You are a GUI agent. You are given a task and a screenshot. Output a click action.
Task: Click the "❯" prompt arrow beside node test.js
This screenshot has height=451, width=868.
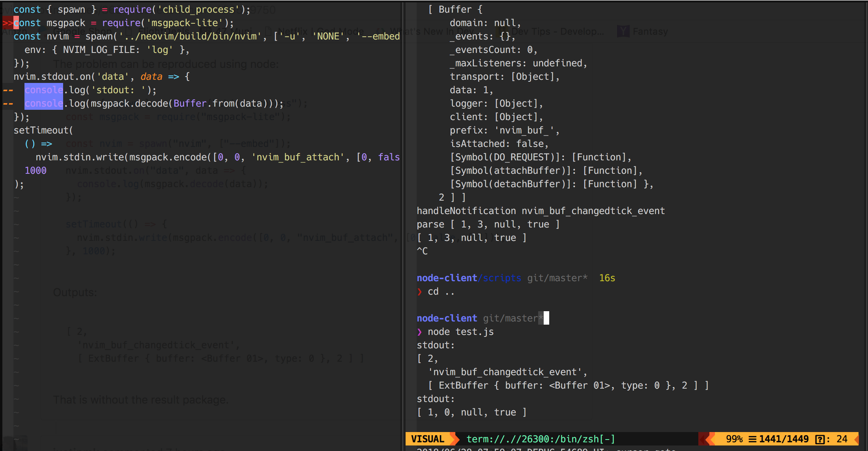click(x=419, y=332)
